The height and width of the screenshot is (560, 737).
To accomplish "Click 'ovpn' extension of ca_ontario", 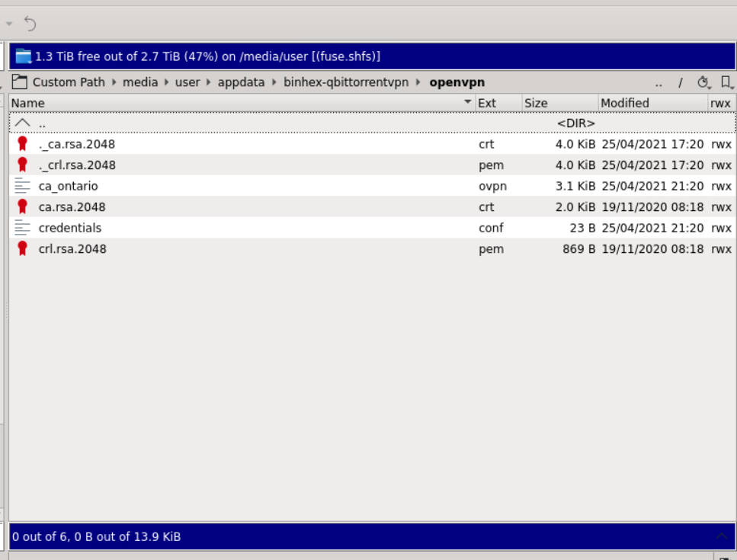I will coord(492,186).
